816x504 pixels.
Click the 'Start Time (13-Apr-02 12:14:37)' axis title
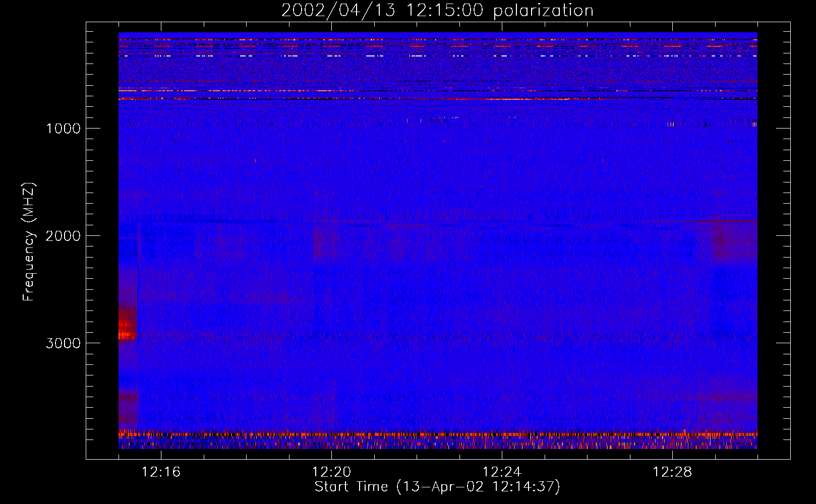pyautogui.click(x=437, y=487)
